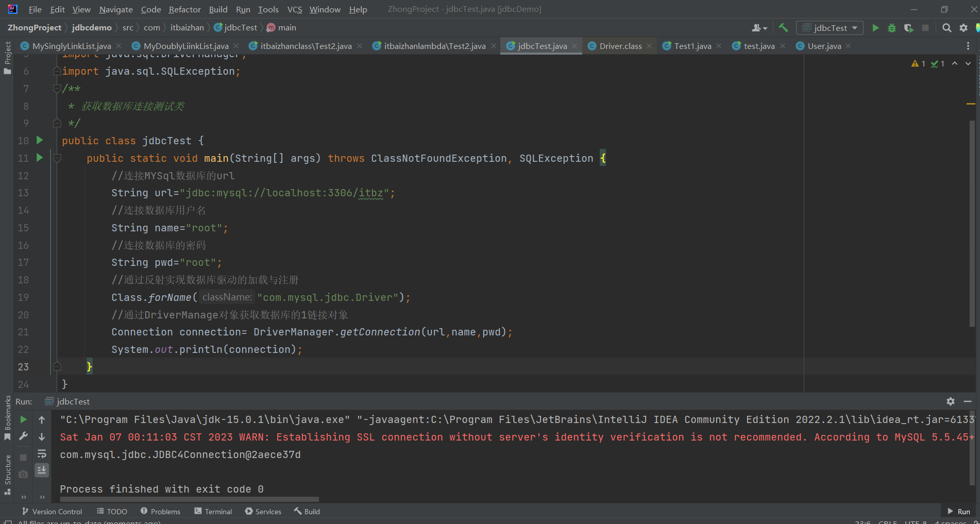Open Run panel options gear
Image resolution: width=980 pixels, height=524 pixels.
tap(951, 401)
